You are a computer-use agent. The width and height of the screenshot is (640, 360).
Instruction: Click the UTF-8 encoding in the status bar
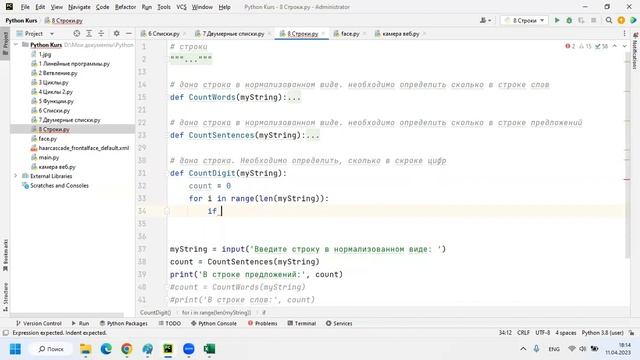(x=542, y=333)
